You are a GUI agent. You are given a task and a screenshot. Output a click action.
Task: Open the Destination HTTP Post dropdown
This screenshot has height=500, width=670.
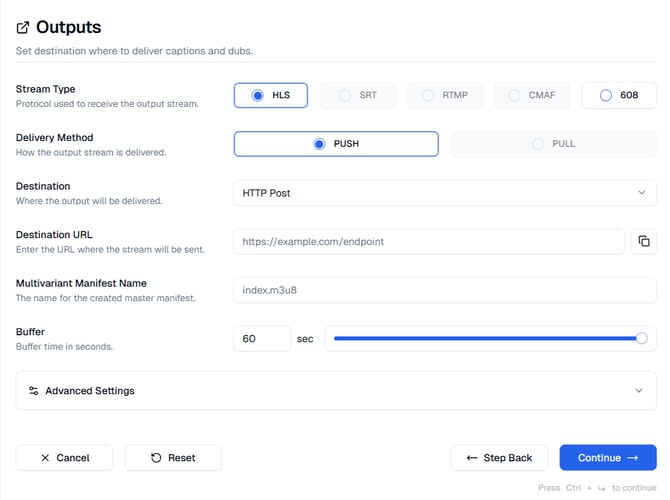pyautogui.click(x=444, y=193)
